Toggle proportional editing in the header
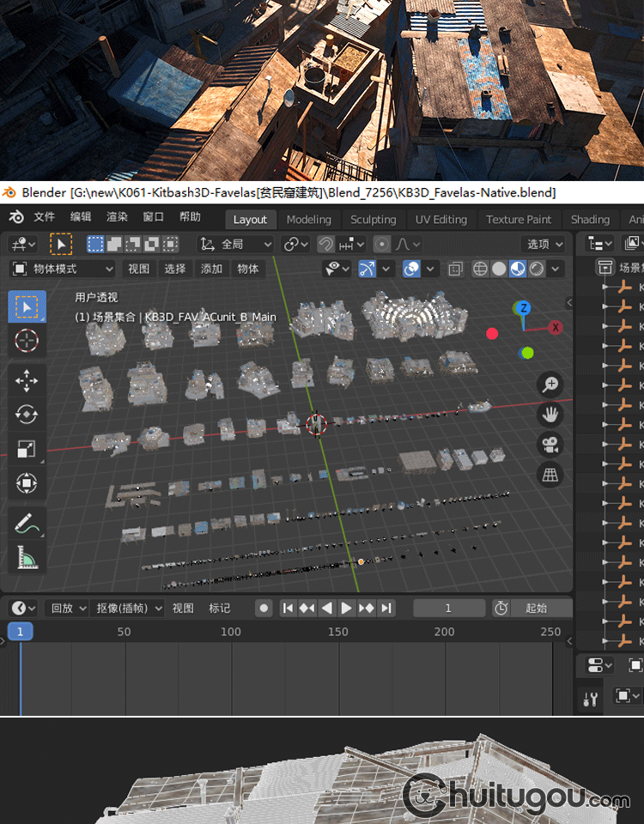Viewport: 644px width, 824px height. pos(382,244)
